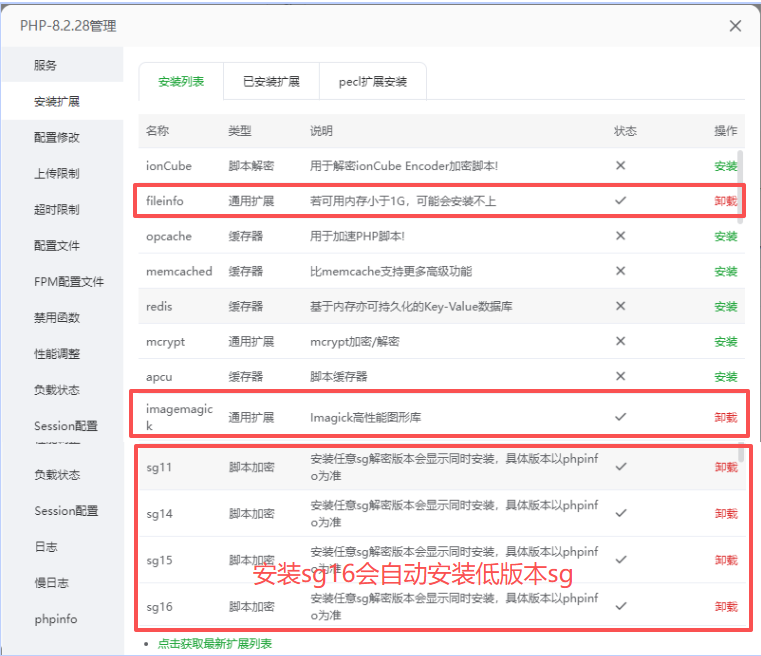Install the opcache extension
This screenshot has width=761, height=656.
[725, 237]
